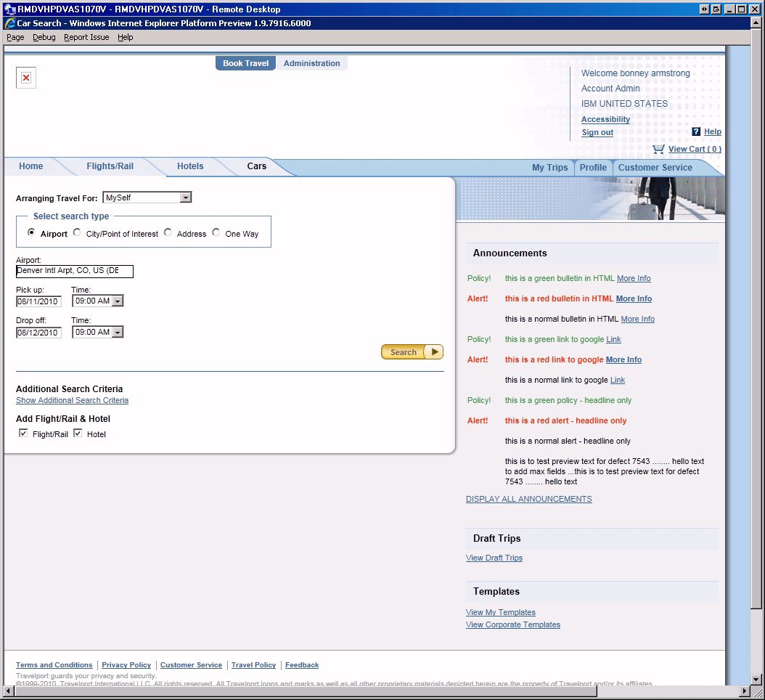Toggle the Hotel checkbox
This screenshot has width=765, height=700.
click(78, 434)
